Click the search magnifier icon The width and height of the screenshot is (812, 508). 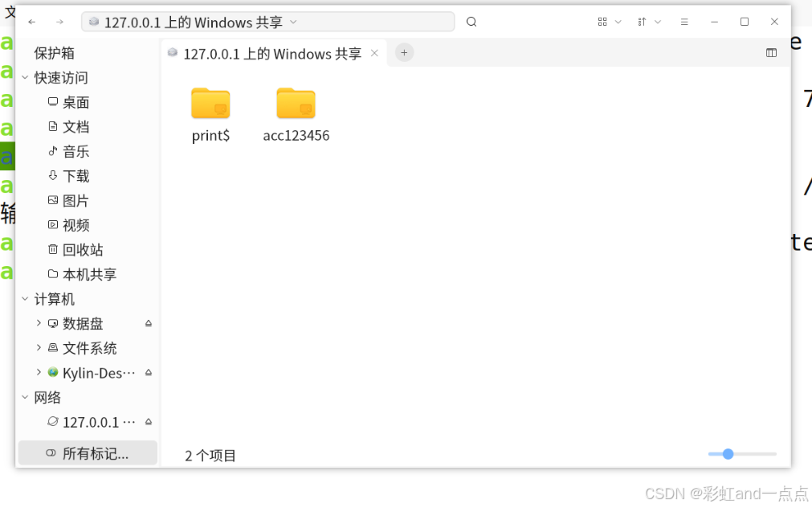tap(471, 22)
